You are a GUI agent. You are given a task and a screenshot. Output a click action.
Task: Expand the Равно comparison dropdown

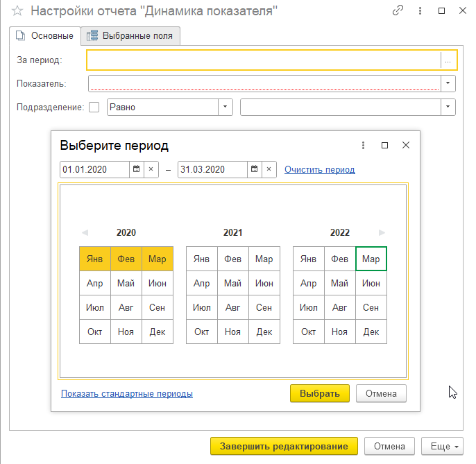pyautogui.click(x=226, y=107)
